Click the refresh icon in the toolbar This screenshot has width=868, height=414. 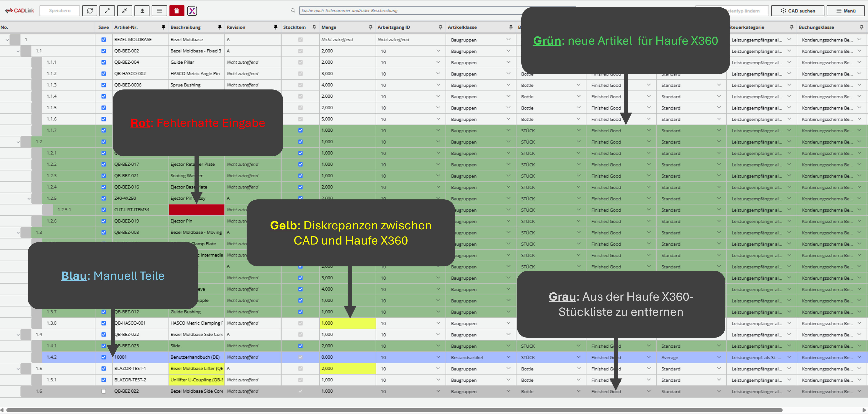[90, 11]
